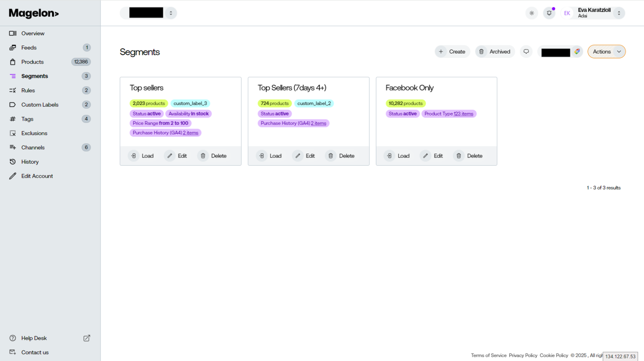Click the Availability in stock chip
The height and width of the screenshot is (361, 644).
click(189, 114)
